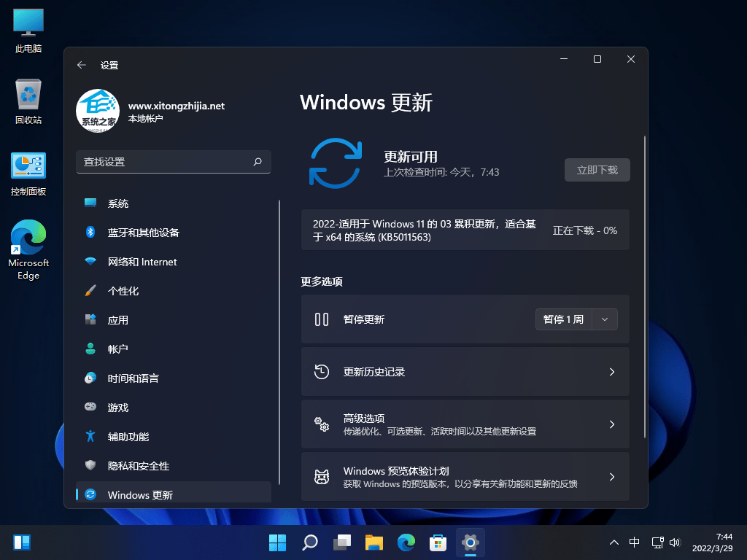
Task: Open 更新历史记录 via its chevron
Action: [x=612, y=372]
